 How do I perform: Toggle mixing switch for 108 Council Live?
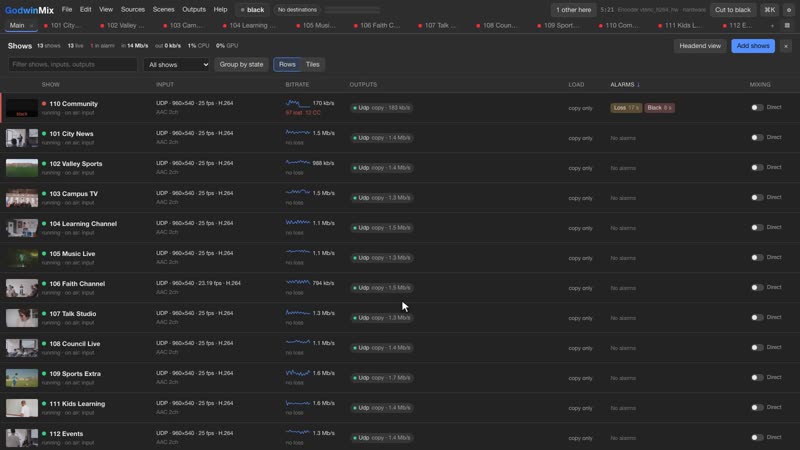pyautogui.click(x=757, y=347)
